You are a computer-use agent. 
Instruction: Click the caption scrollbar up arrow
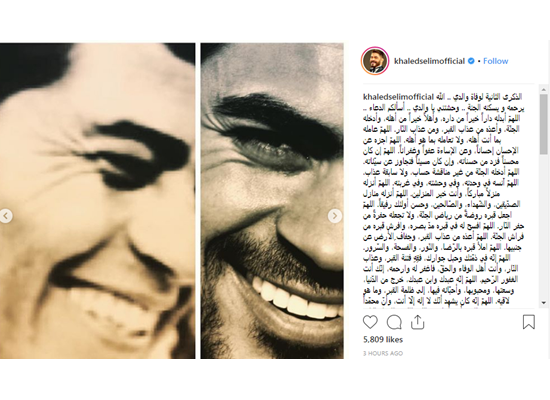[x=544, y=89]
